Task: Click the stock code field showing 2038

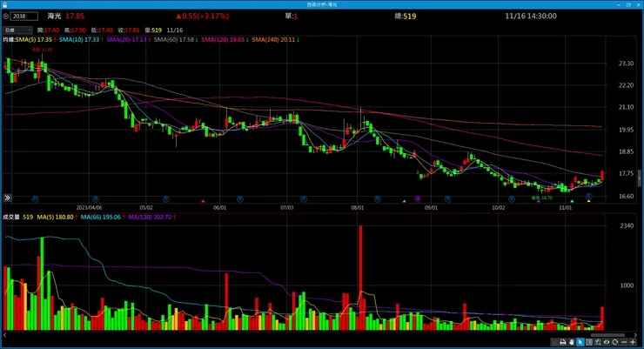Action: click(24, 16)
